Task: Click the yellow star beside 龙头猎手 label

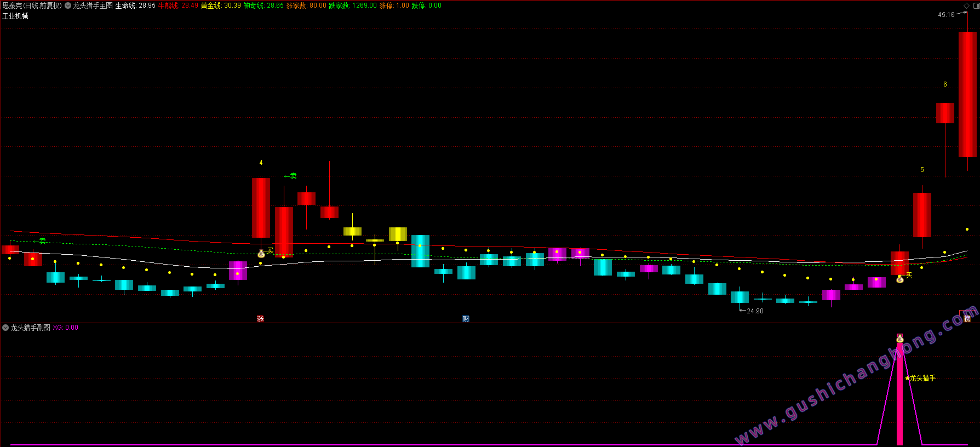Action: (x=907, y=378)
